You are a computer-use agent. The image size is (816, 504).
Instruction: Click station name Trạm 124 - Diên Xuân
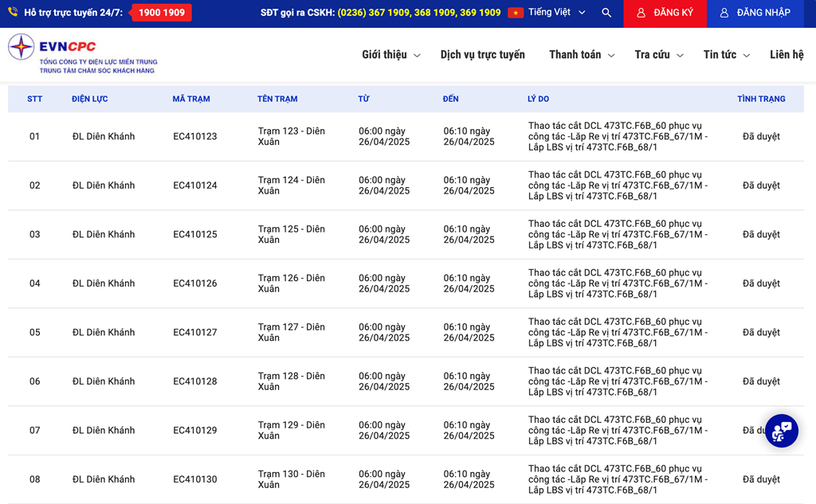coord(292,186)
